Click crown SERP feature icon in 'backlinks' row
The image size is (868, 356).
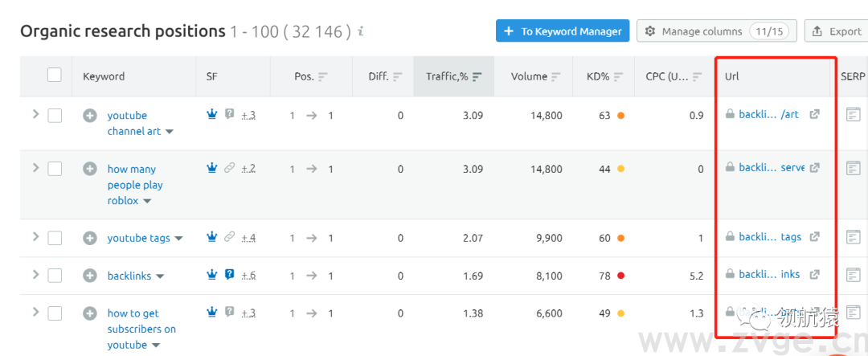[211, 275]
